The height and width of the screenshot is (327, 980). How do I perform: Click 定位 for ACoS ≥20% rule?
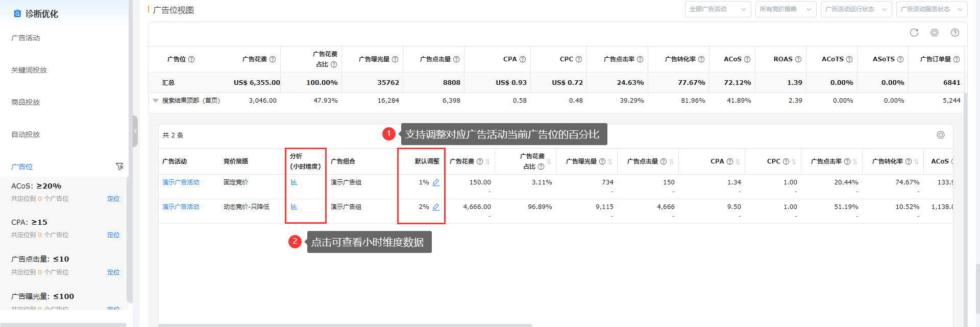[113, 199]
